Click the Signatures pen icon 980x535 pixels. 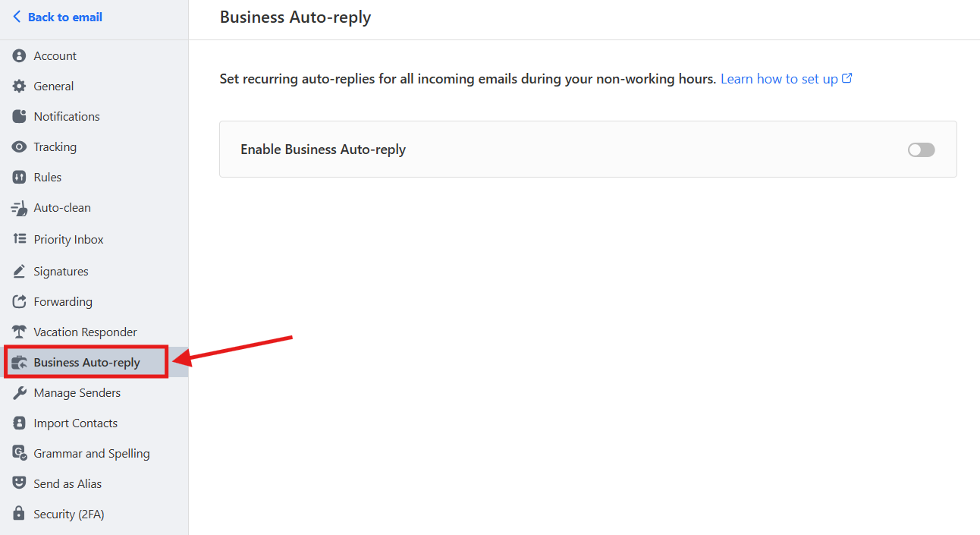coord(20,271)
